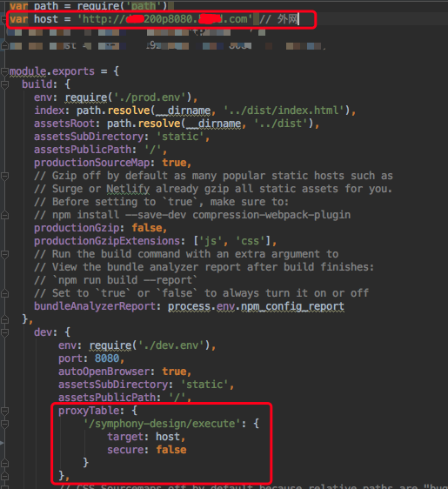Click the 'css' string in the extensions array
The height and width of the screenshot is (489, 448).
pos(251,241)
